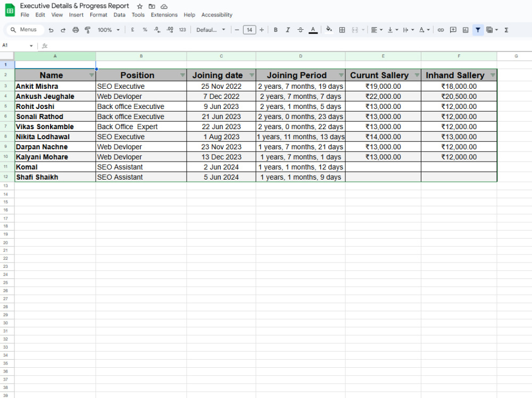
Task: Click the Redo icon
Action: (x=63, y=30)
